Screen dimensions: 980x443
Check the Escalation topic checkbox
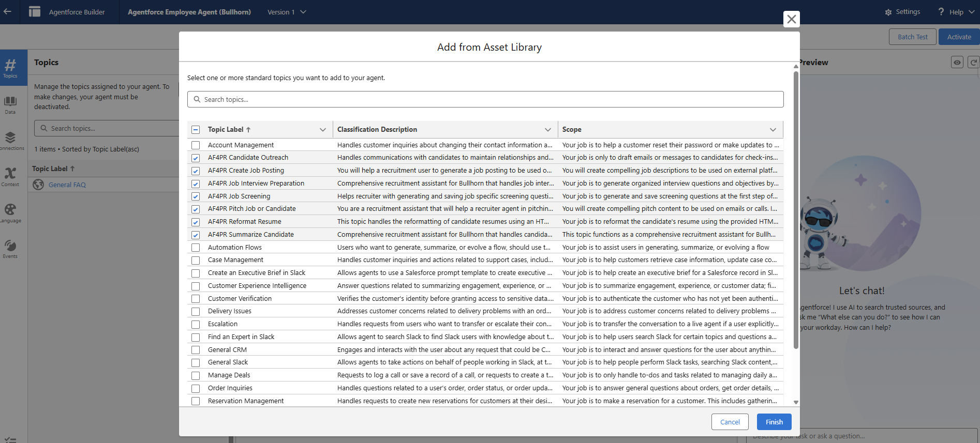point(196,324)
